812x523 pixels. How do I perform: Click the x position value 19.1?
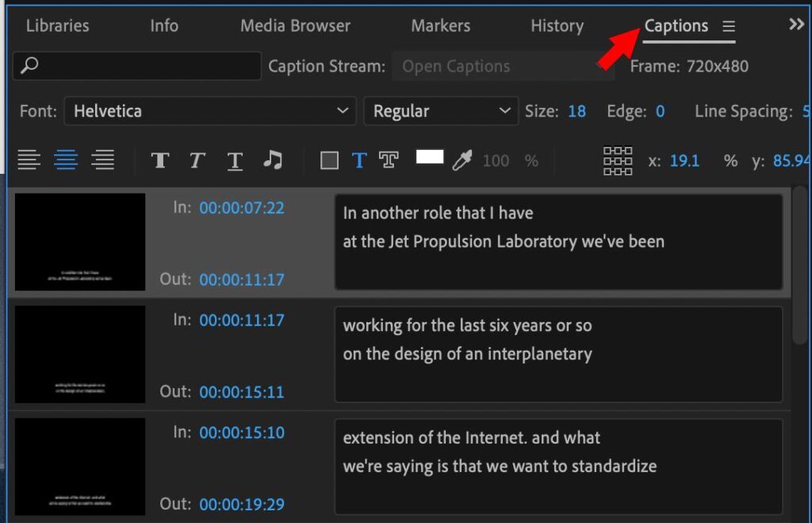tap(684, 160)
